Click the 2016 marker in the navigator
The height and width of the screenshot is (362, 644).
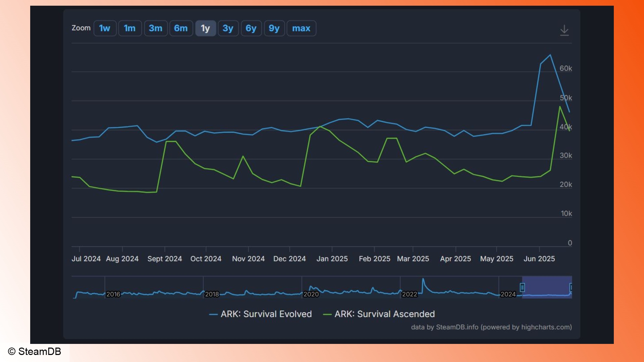coord(113,294)
